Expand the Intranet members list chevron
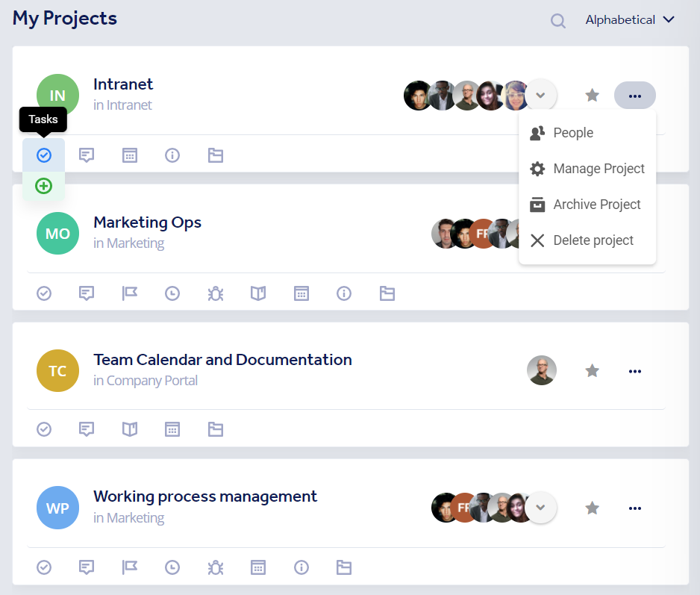The height and width of the screenshot is (595, 700). tap(542, 96)
